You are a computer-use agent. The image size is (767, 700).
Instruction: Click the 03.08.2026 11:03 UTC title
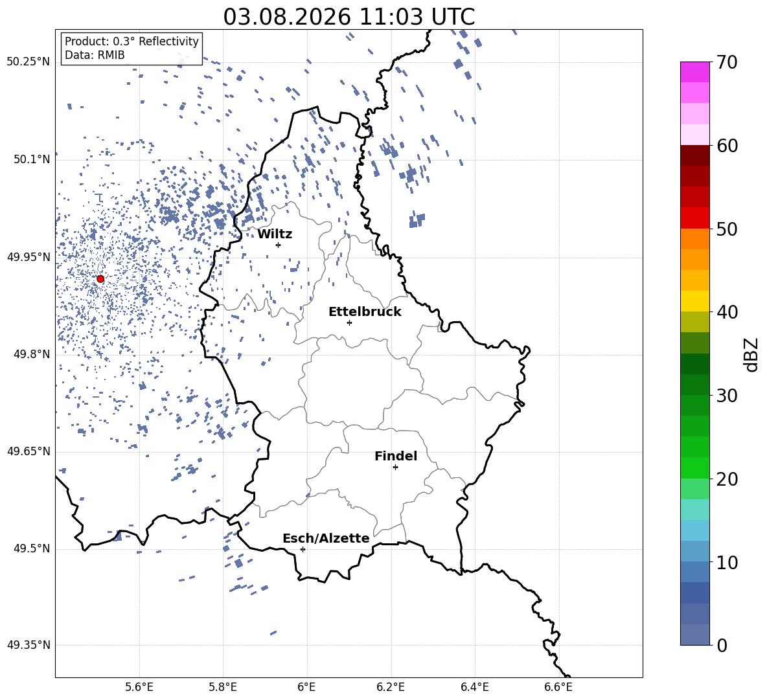coord(349,17)
